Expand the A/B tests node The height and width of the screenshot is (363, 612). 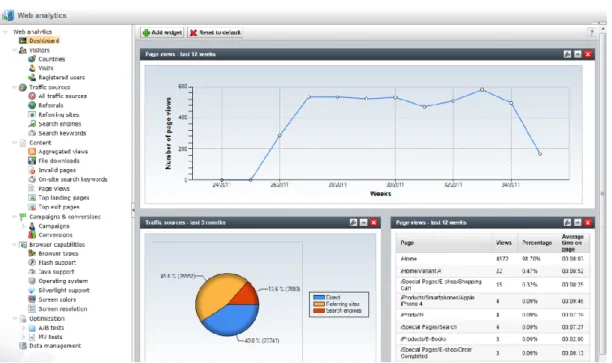point(23,328)
